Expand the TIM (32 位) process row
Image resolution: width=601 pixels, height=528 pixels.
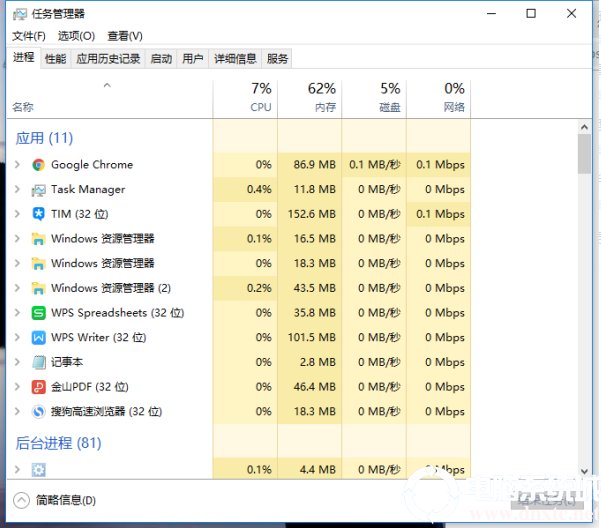click(x=17, y=214)
